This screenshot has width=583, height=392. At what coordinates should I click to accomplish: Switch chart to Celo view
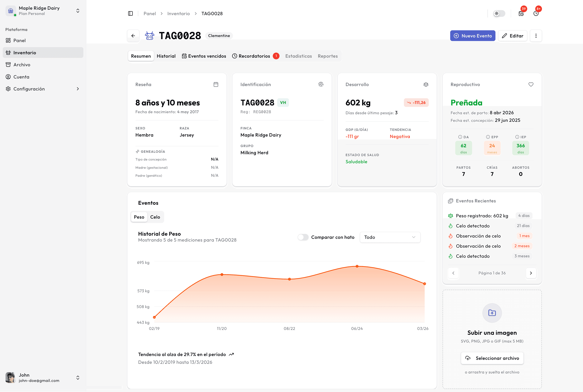tap(155, 217)
